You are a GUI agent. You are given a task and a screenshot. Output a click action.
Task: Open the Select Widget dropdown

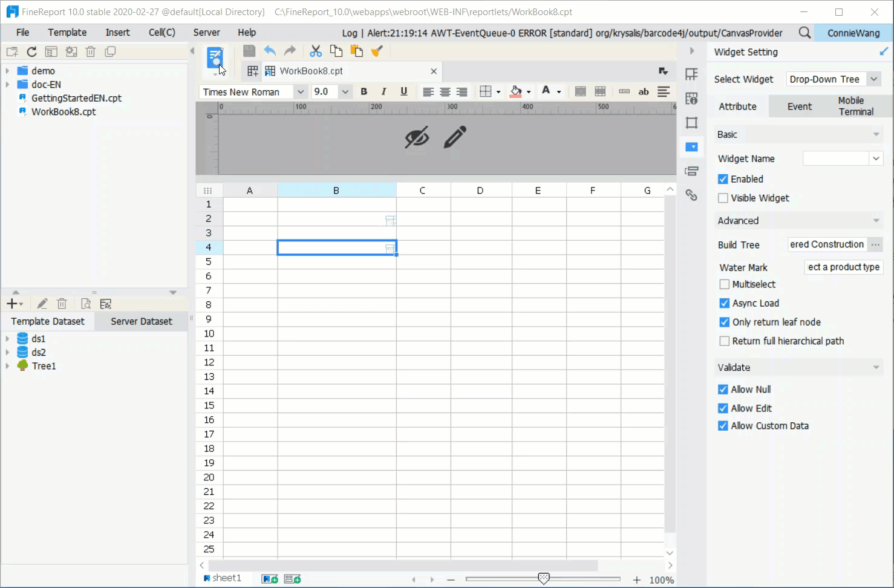[874, 79]
